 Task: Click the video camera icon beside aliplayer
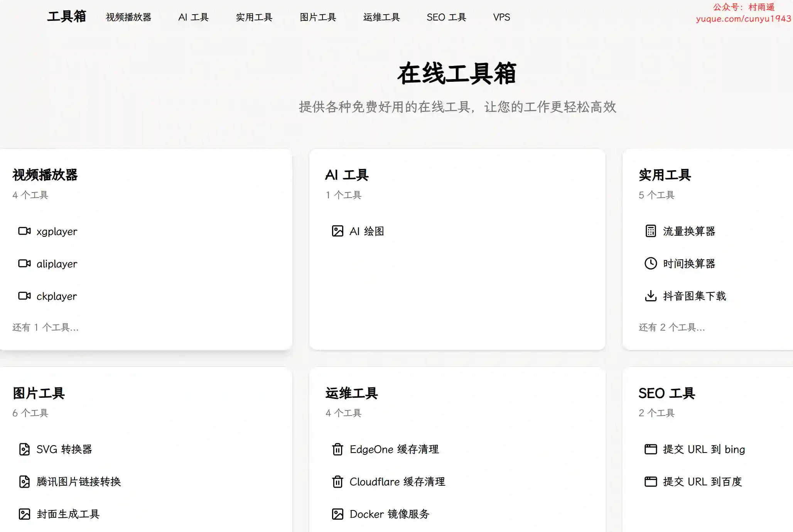[x=24, y=263]
